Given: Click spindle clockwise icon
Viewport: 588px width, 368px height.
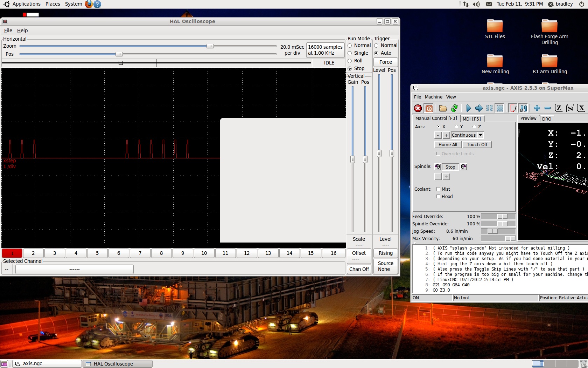Looking at the screenshot, I should [464, 167].
